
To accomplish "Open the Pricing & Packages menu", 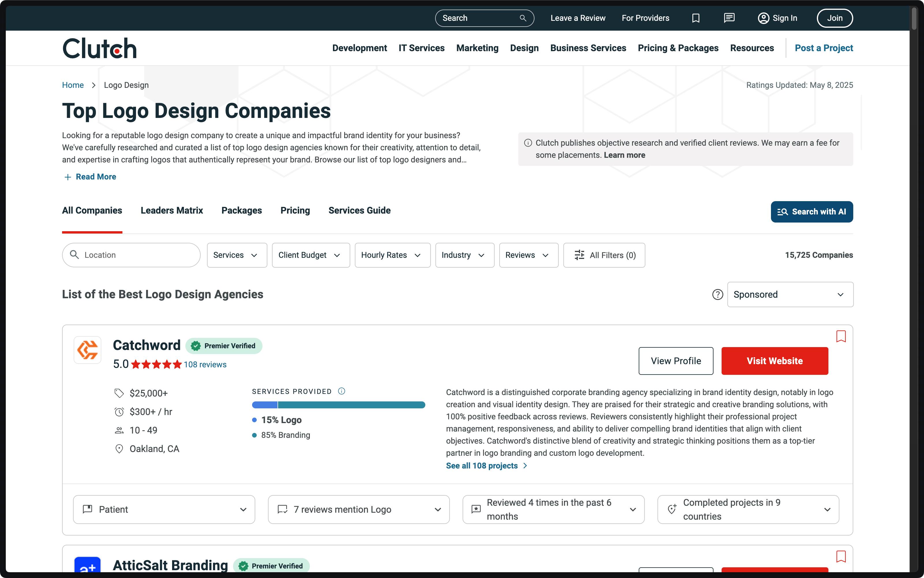I will (678, 48).
